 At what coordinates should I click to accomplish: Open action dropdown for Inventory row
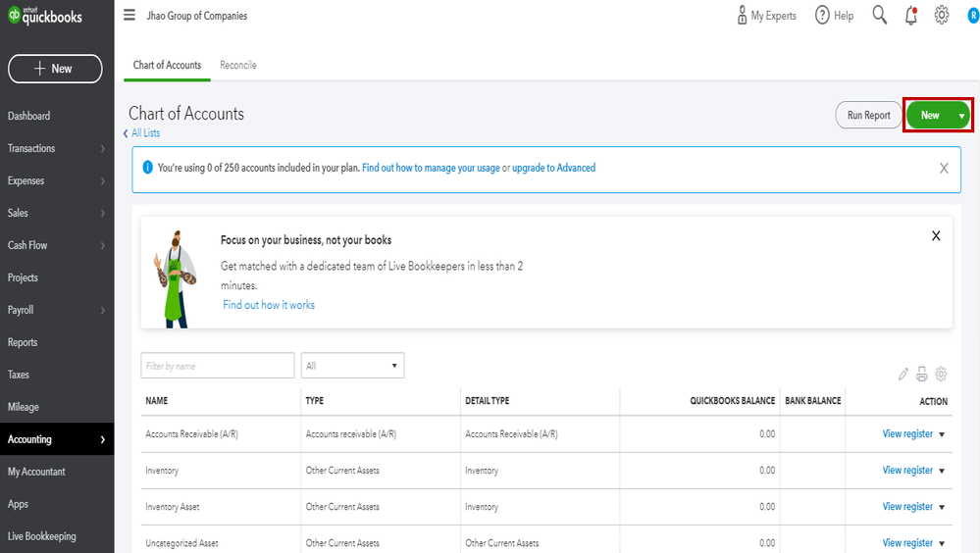(x=942, y=471)
